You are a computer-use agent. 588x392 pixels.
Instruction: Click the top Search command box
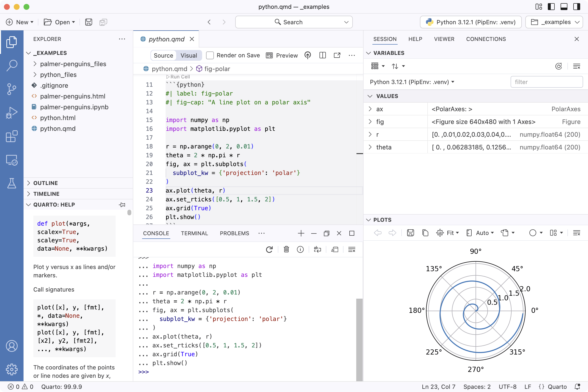point(294,22)
